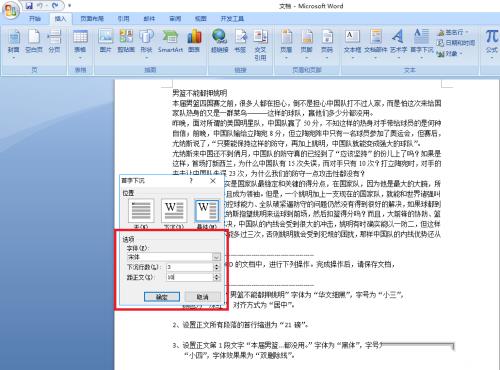This screenshot has height=370, width=500.
Task: Open the Shapes (形状) gallery
Action: [146, 44]
